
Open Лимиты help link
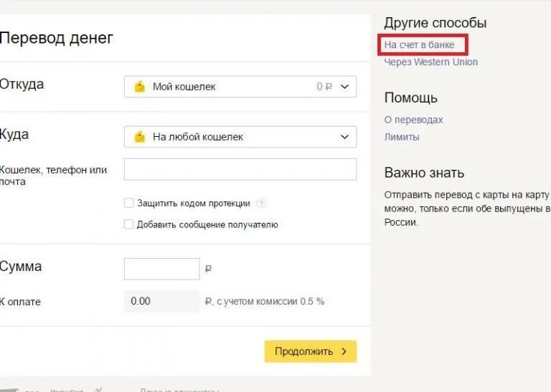[402, 137]
